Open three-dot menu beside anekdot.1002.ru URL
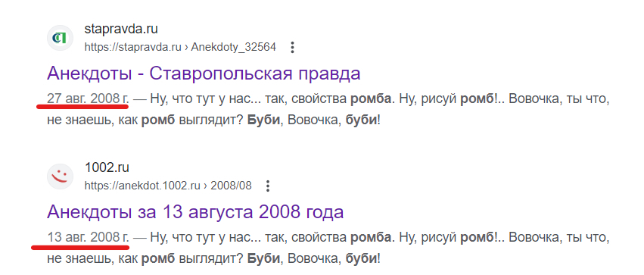Viewport: 644px width, 275px height. click(267, 186)
